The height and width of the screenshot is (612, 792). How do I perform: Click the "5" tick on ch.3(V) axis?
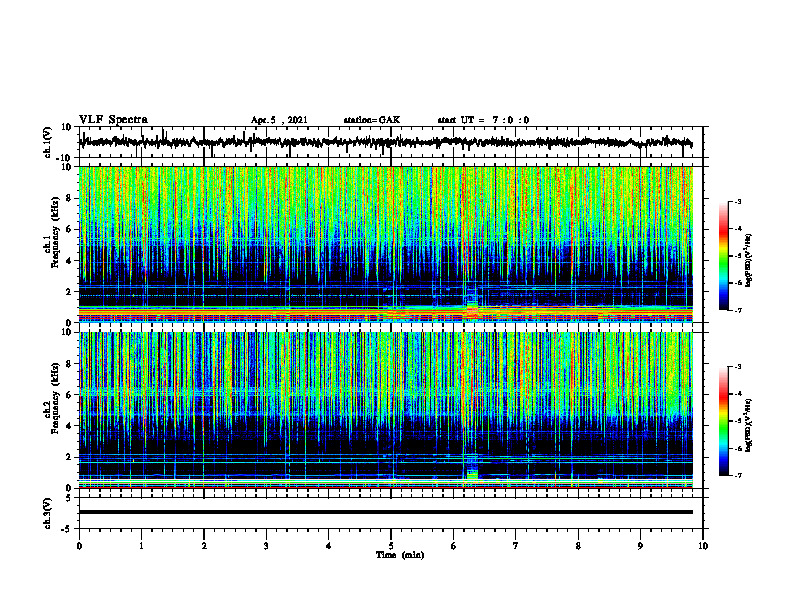coord(70,498)
